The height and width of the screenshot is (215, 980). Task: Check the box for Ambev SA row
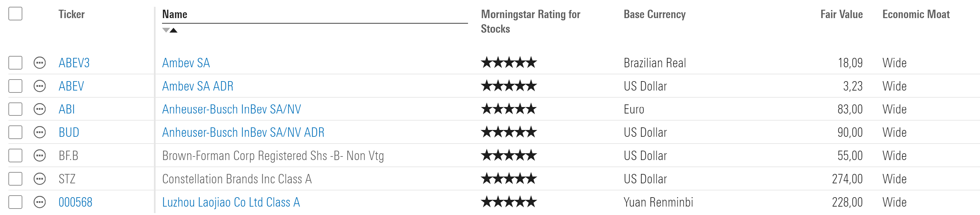pyautogui.click(x=15, y=63)
